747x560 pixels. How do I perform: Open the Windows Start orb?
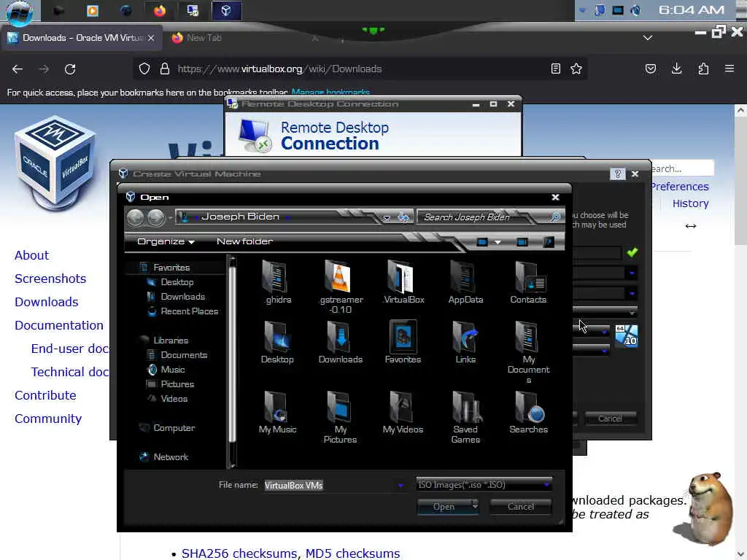pos(20,12)
